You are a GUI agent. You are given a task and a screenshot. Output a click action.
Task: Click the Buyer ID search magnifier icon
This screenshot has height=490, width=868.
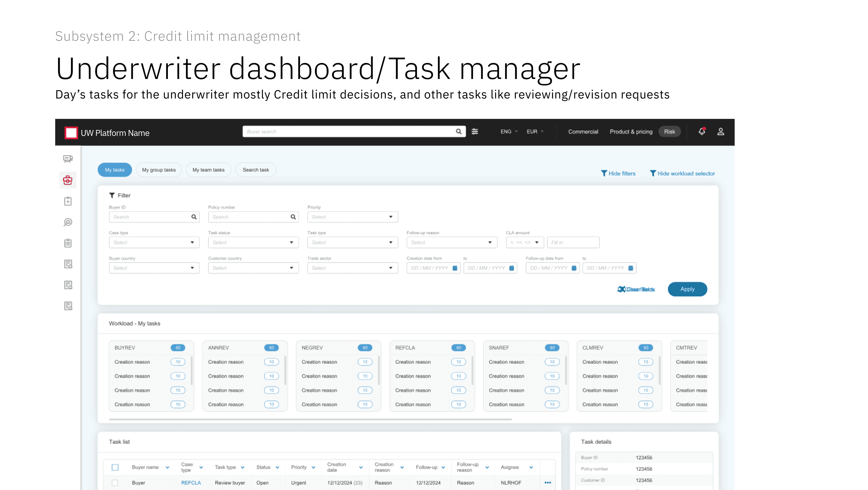194,217
